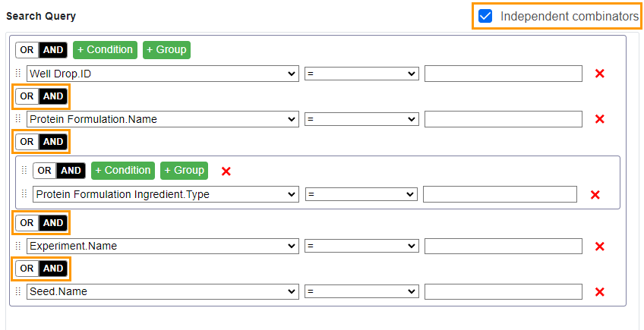Screen dimensions: 644x330
Task: Open operator dropdown for Experiment.Name row
Action: click(361, 247)
